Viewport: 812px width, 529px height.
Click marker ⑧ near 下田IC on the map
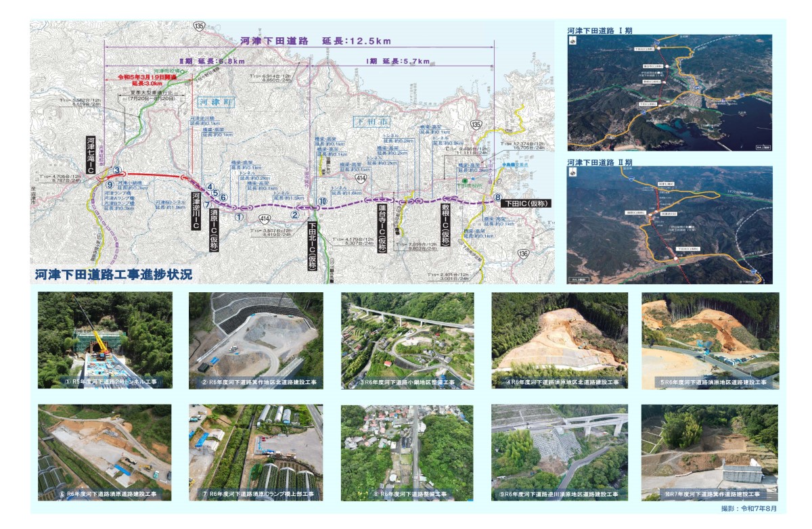click(497, 197)
